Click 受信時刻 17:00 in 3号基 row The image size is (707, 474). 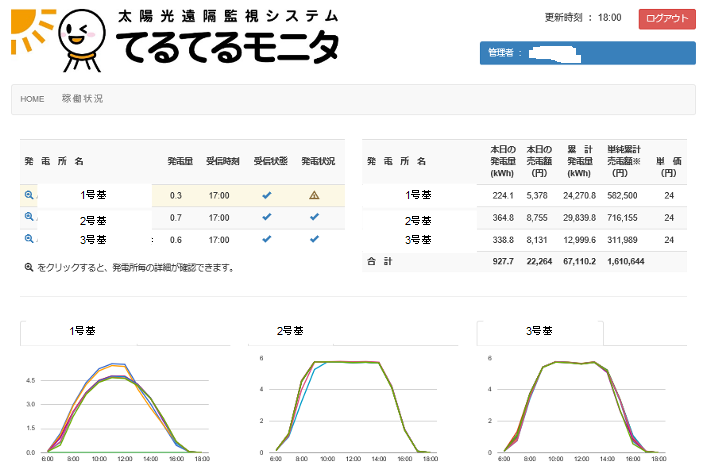(219, 240)
